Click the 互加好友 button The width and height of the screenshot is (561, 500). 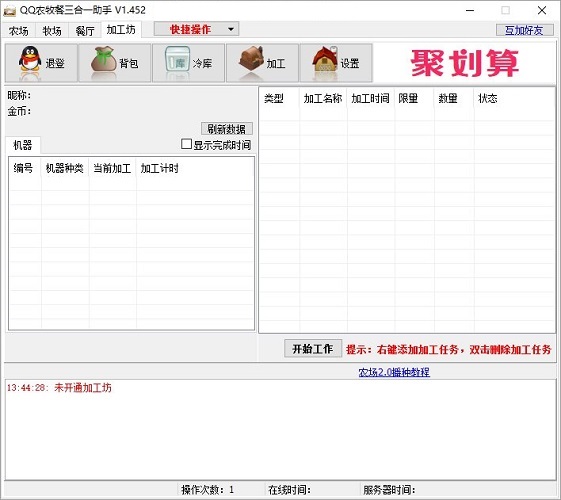(x=524, y=30)
